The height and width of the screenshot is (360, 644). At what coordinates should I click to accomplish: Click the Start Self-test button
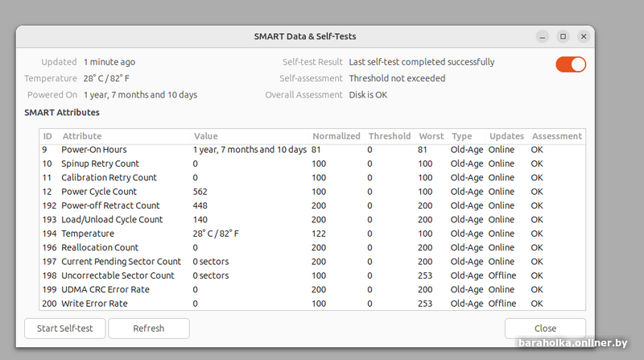point(65,329)
